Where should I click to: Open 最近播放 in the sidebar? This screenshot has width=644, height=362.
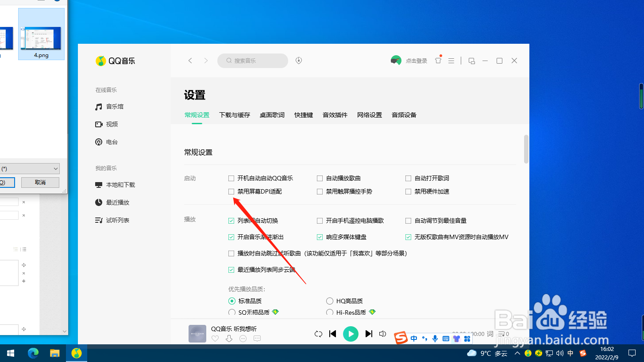(112, 202)
